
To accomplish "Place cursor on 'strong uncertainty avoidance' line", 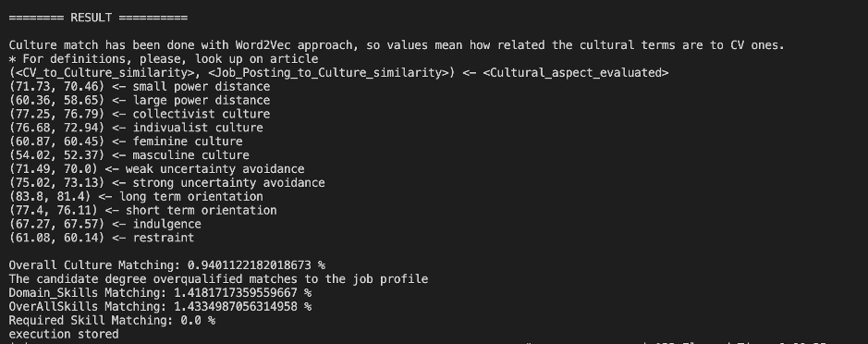I will (166, 183).
